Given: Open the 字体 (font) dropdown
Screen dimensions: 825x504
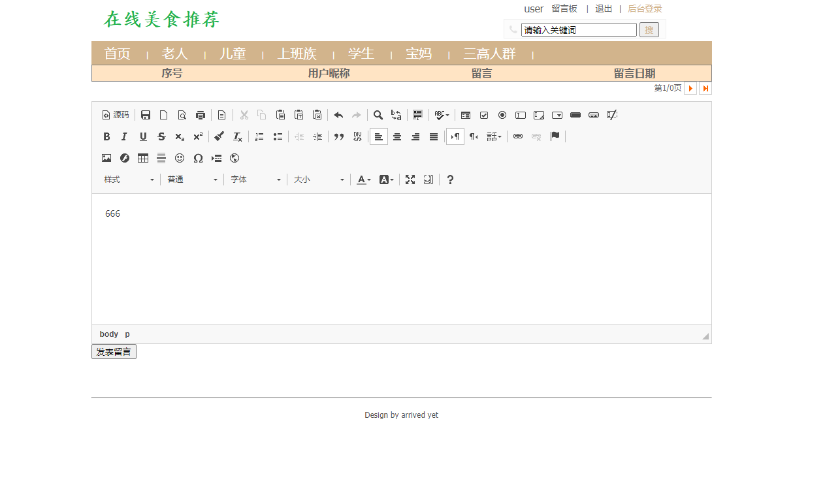Looking at the screenshot, I should pyautogui.click(x=255, y=179).
